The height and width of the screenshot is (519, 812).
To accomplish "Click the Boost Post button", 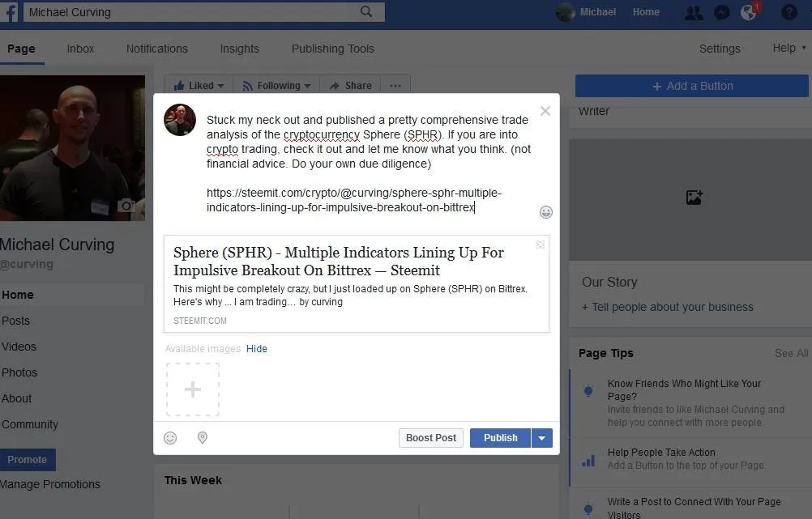I will pos(431,438).
